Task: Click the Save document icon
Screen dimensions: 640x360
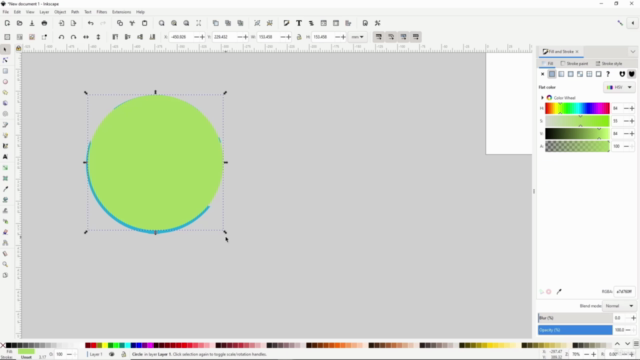Action: (x=32, y=23)
